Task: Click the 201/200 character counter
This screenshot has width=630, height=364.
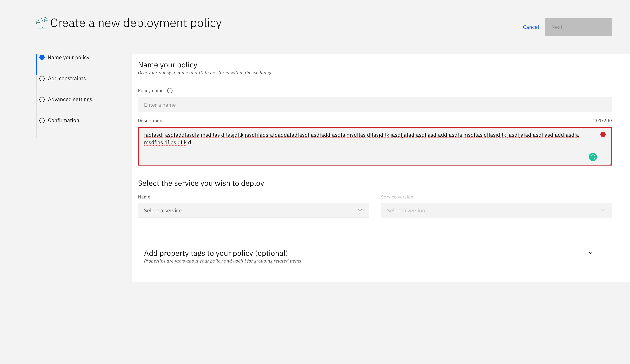Action: tap(602, 121)
